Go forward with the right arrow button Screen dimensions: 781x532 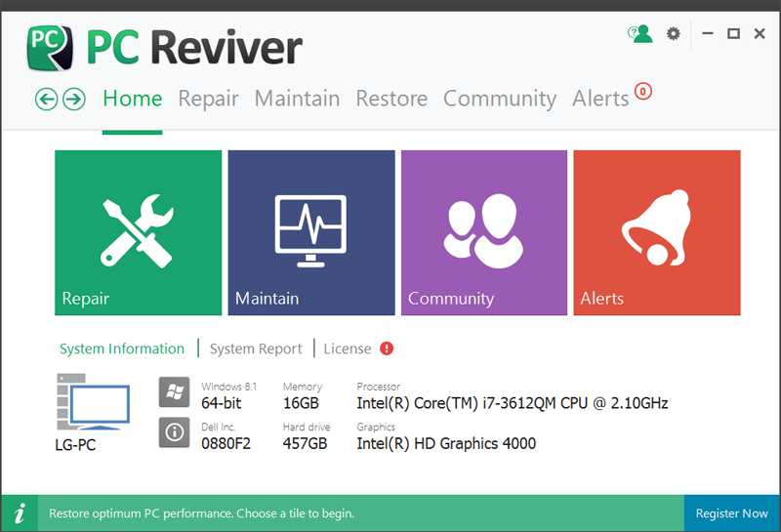(x=74, y=99)
